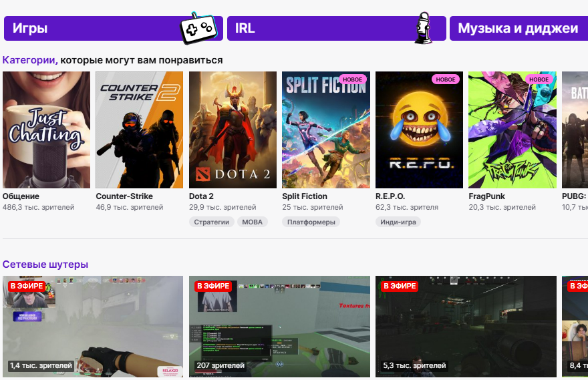Click the 207 зрителей viewer label
588x380 pixels.
pyautogui.click(x=220, y=365)
